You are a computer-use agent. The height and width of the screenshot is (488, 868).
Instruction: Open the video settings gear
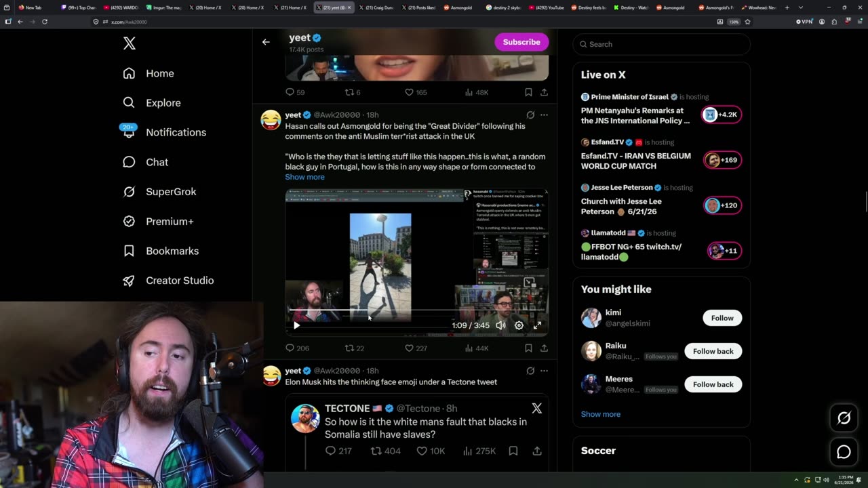pos(519,325)
